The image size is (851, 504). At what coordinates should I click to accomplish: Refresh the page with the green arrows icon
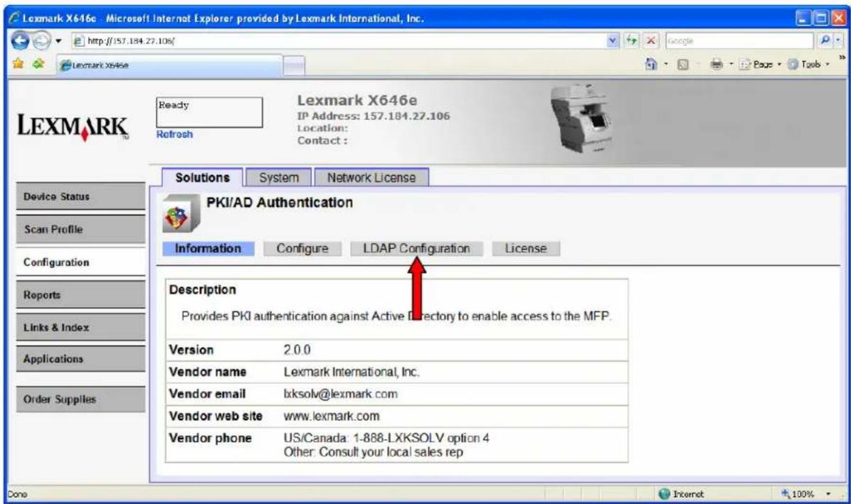[x=631, y=41]
